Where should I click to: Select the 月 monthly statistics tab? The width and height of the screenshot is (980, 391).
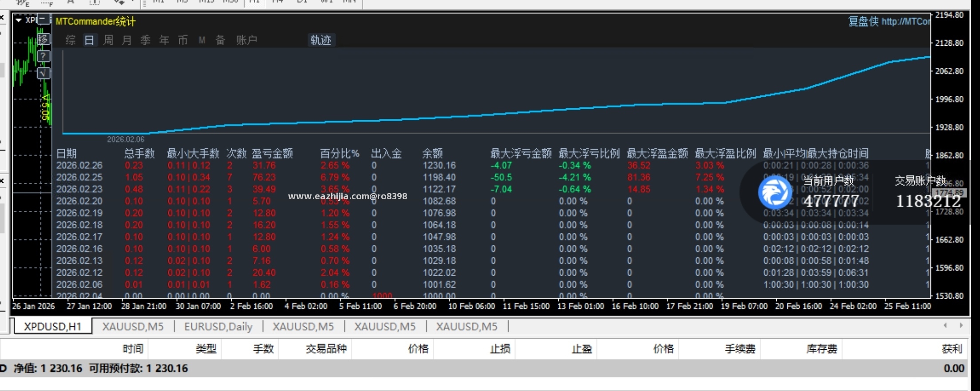tap(126, 40)
